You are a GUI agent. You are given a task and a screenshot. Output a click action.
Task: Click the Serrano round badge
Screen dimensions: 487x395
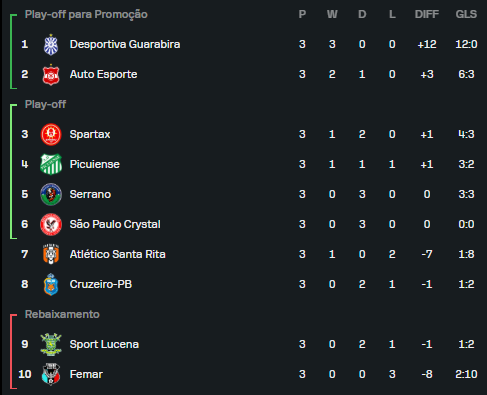coord(51,194)
